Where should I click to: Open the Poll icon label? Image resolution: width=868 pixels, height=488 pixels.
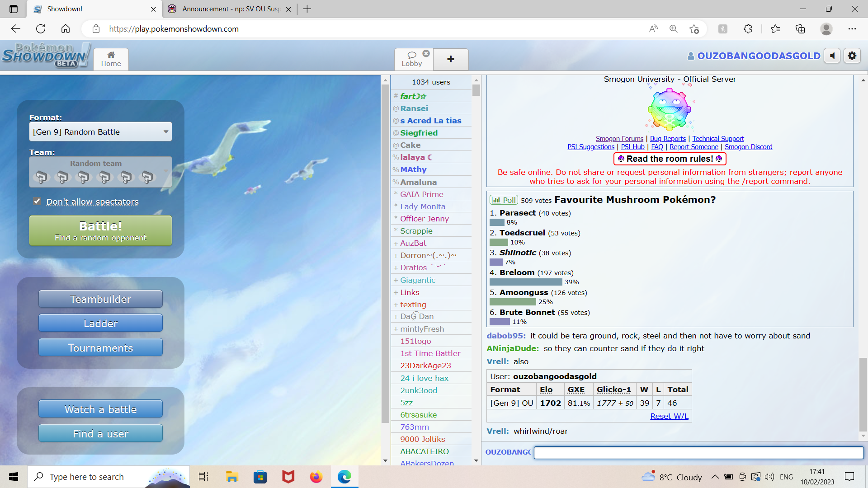point(504,200)
